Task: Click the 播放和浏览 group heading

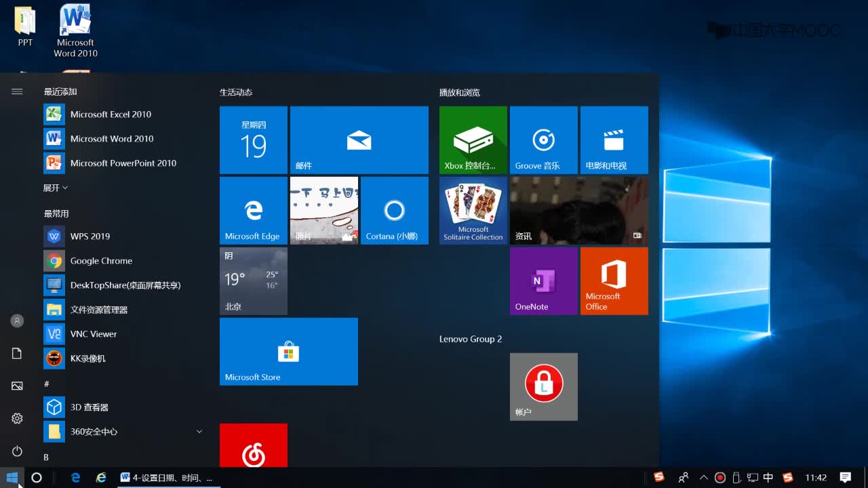Action: pos(460,92)
